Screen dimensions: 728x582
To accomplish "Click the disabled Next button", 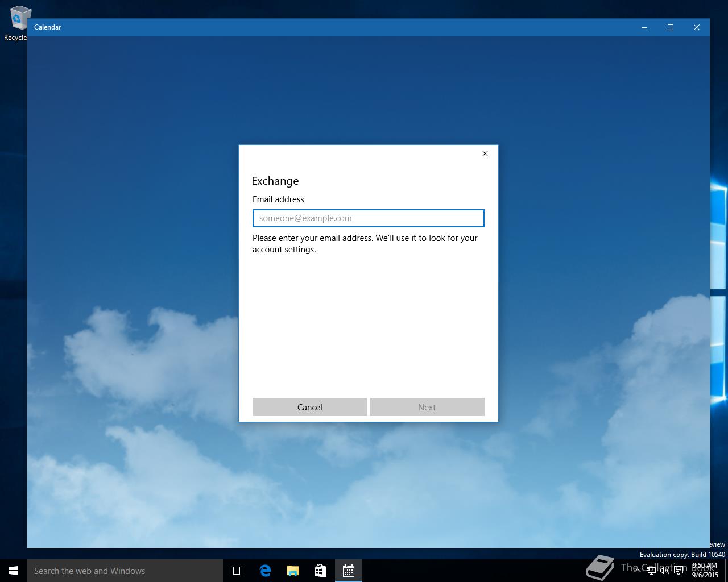I will click(x=427, y=407).
